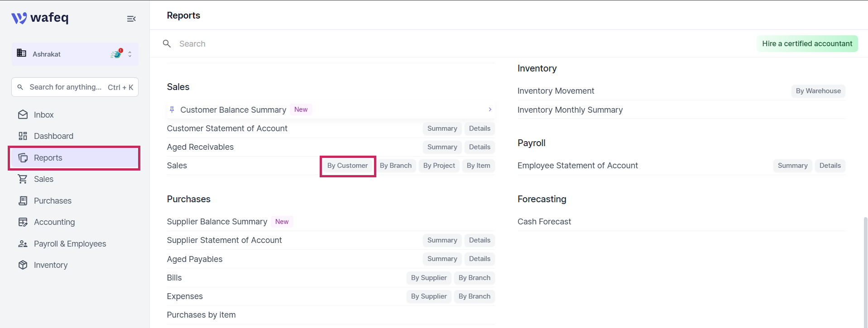The width and height of the screenshot is (868, 328).
Task: Select Reports in the sidebar
Action: pos(75,158)
